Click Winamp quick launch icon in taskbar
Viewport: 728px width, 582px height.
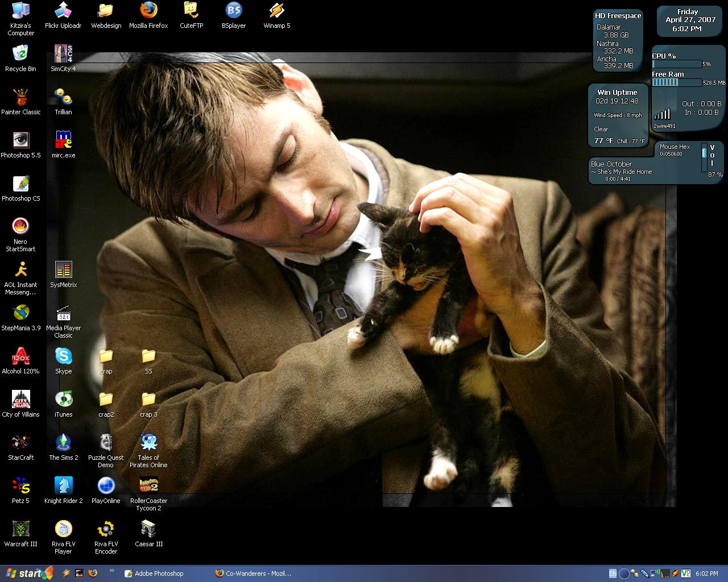click(x=67, y=573)
